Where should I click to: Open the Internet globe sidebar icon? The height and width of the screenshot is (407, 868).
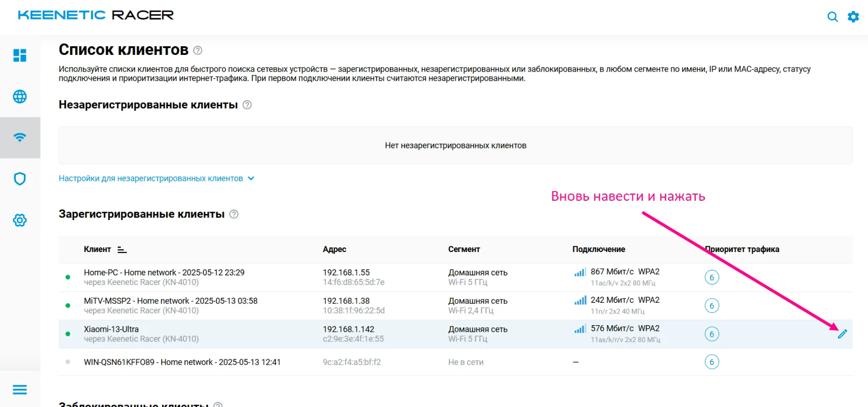point(20,97)
